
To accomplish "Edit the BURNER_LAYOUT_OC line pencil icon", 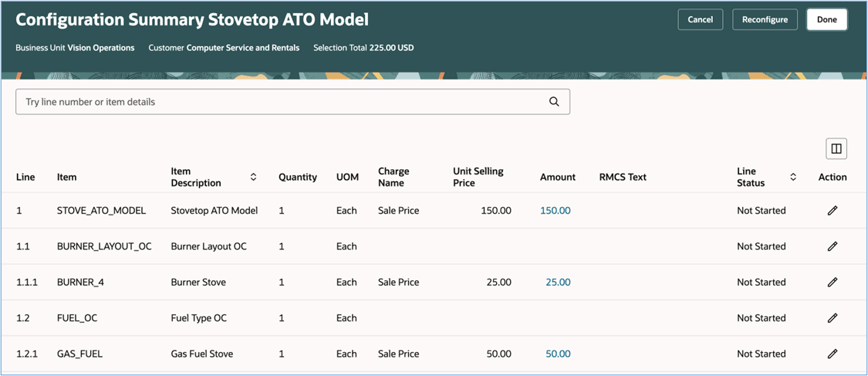I will [833, 246].
